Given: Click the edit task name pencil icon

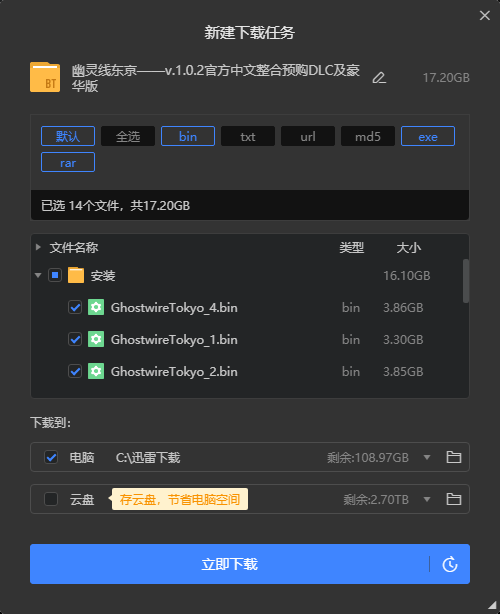Looking at the screenshot, I should click(x=379, y=78).
